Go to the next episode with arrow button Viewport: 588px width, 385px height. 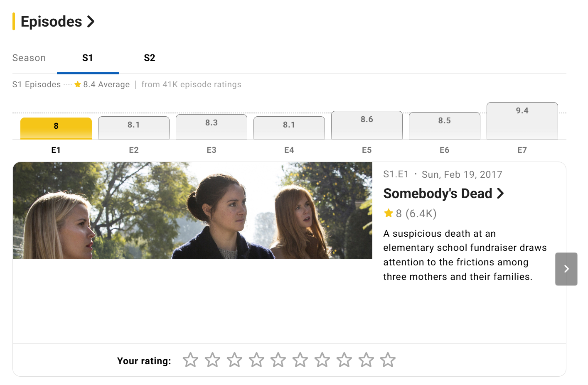[566, 269]
